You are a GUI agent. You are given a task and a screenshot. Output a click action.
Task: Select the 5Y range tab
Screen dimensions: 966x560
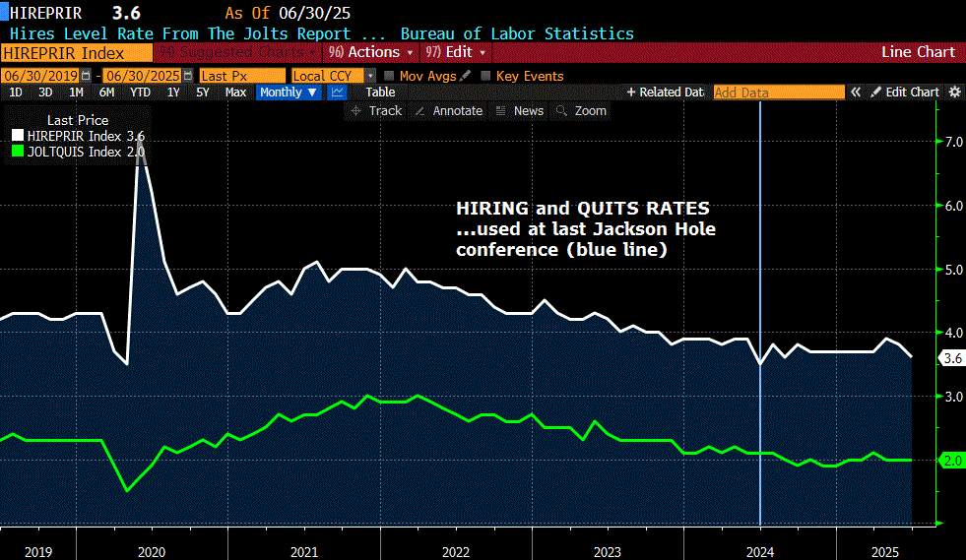pyautogui.click(x=202, y=93)
